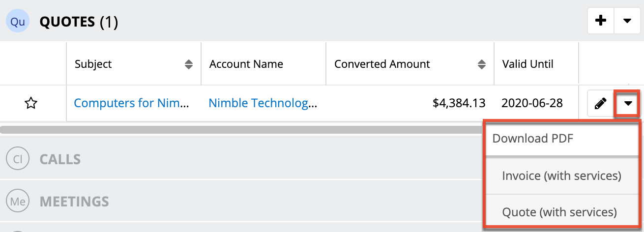Toggle favorite star for the quote row

coord(31,103)
